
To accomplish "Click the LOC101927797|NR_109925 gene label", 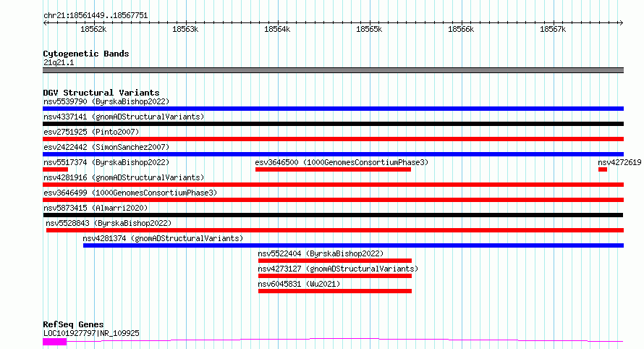I will 91,333.
